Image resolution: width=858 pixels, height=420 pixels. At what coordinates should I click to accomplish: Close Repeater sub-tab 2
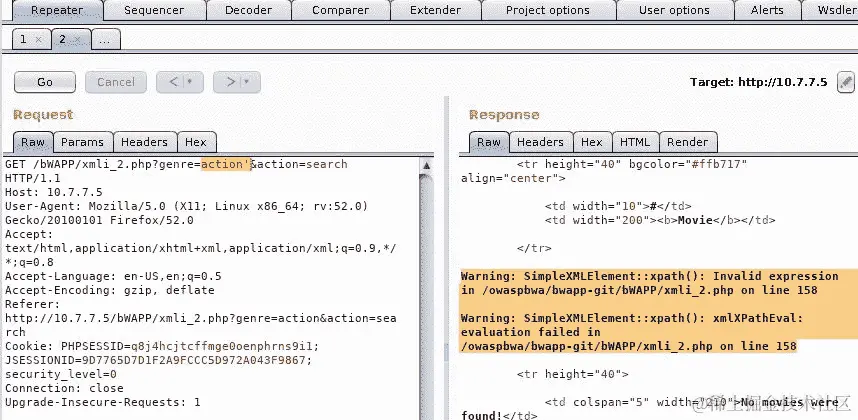pyautogui.click(x=78, y=39)
